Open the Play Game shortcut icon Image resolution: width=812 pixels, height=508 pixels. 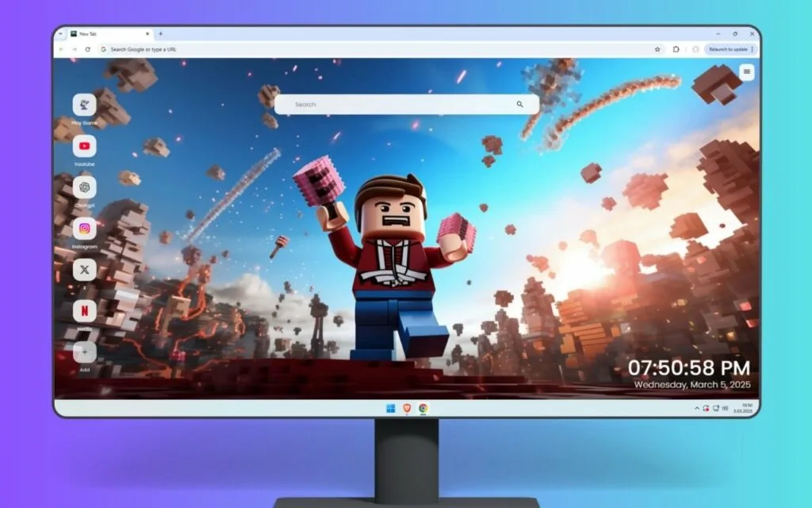(84, 106)
